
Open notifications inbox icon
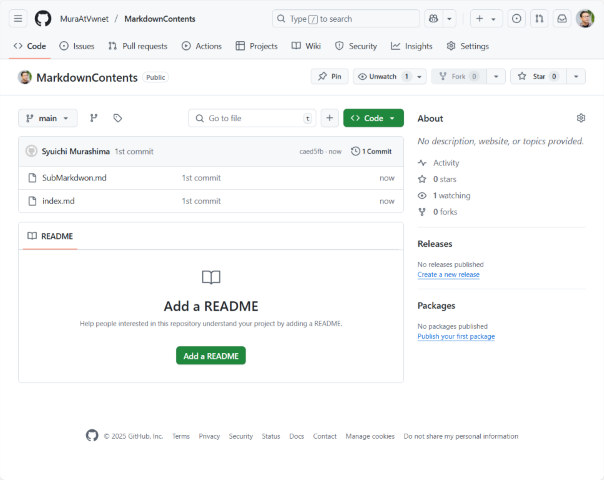(562, 19)
